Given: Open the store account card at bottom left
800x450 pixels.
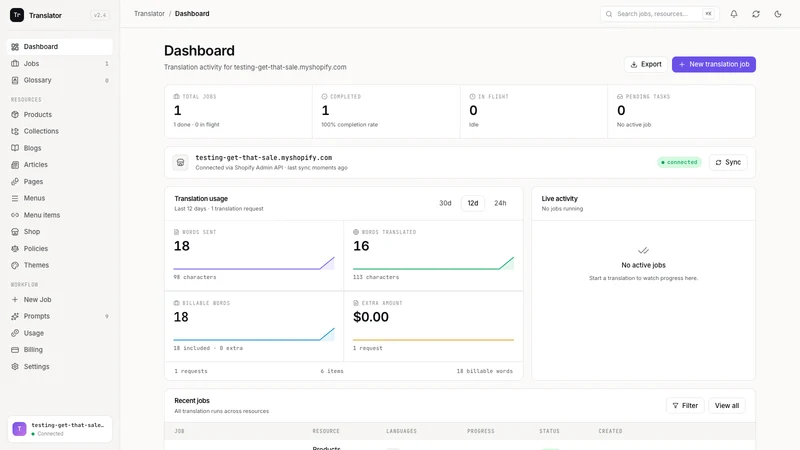Looking at the screenshot, I should (x=60, y=429).
